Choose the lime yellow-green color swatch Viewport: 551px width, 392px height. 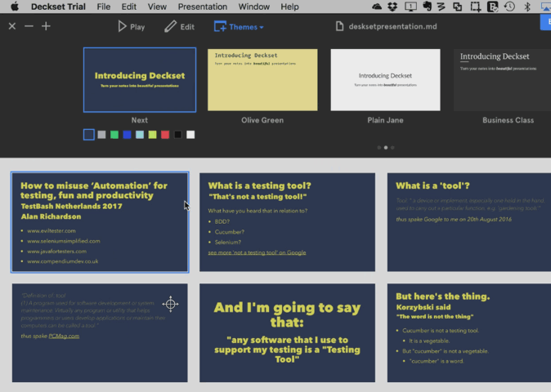(x=152, y=135)
